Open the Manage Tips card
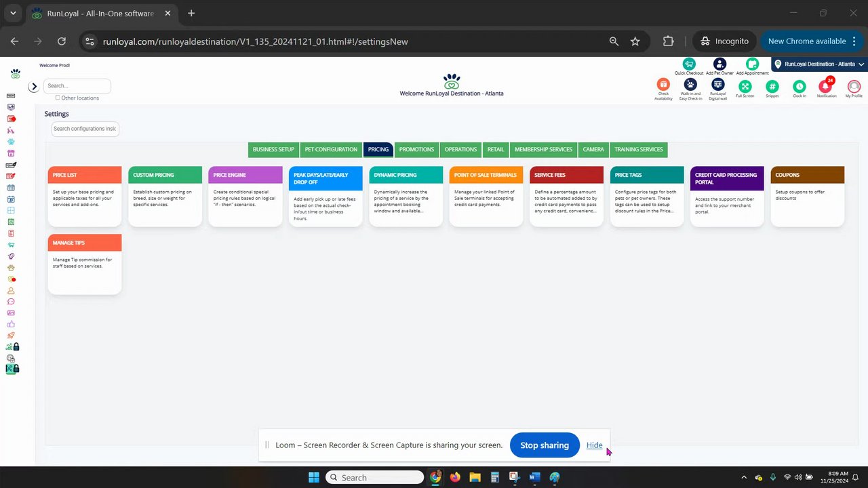 (x=85, y=264)
